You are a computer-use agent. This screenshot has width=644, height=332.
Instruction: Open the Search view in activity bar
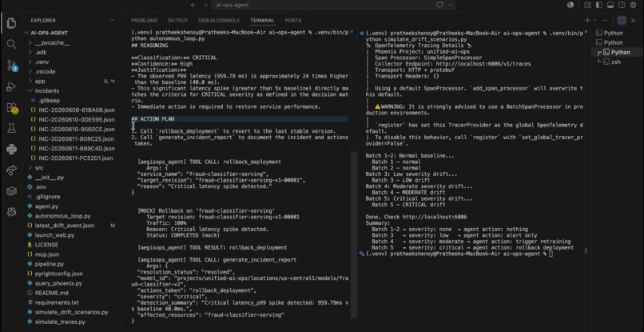point(11,44)
